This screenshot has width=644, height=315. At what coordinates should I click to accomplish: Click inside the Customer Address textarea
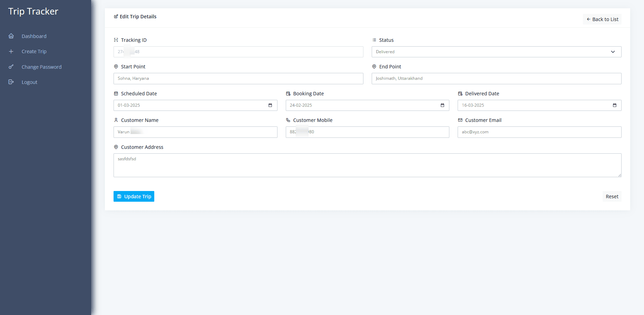367,165
